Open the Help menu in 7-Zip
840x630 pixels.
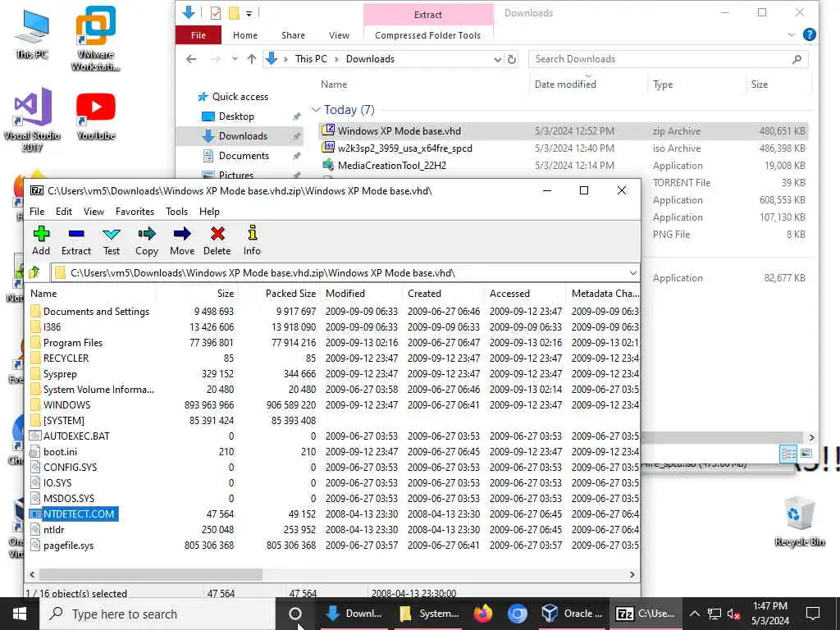click(209, 211)
